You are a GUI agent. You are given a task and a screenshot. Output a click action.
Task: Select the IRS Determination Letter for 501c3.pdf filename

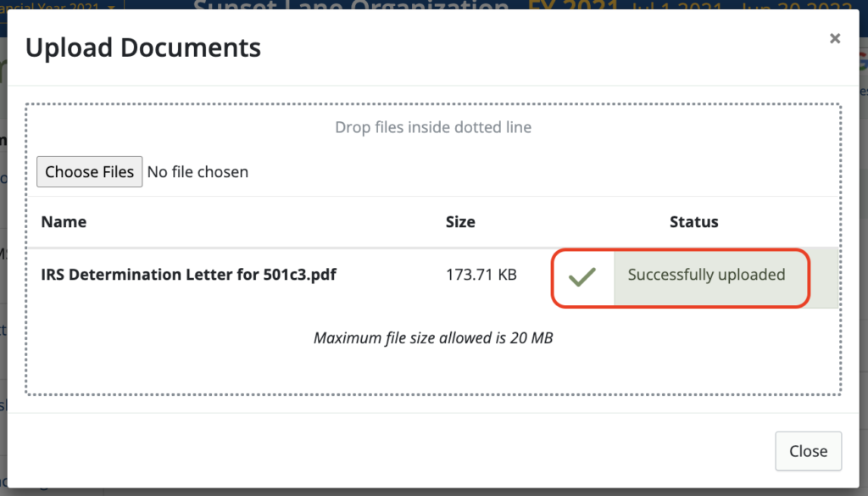(188, 274)
